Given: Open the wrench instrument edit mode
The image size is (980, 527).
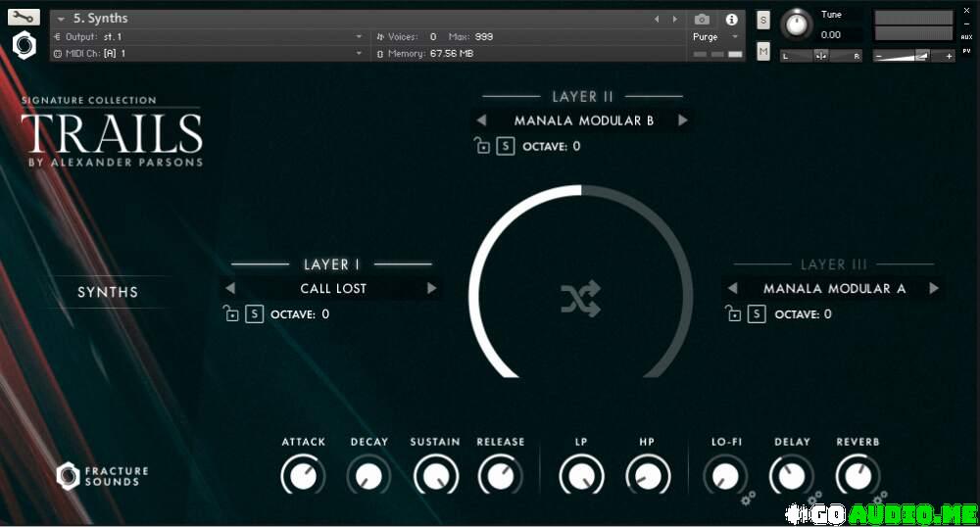Looking at the screenshot, I should [24, 17].
